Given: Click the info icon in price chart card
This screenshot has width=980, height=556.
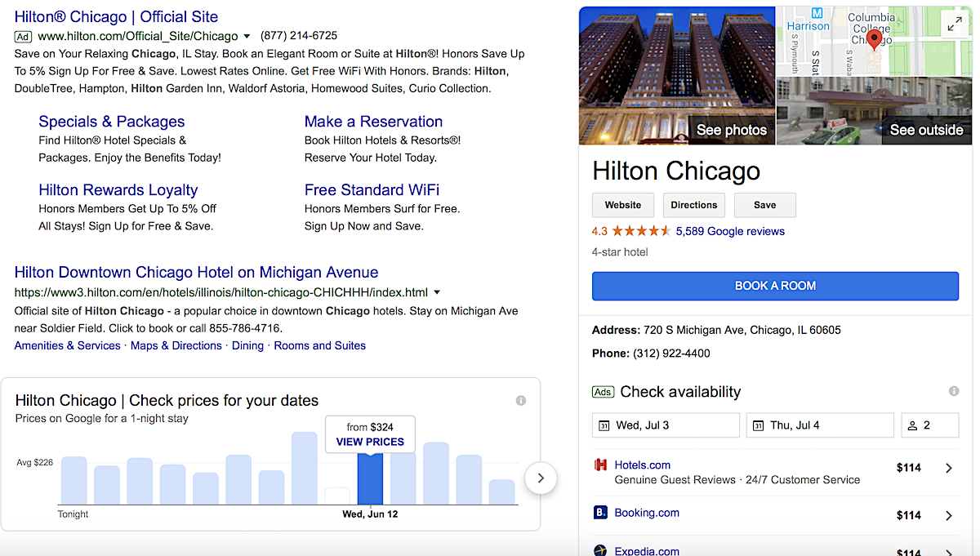Looking at the screenshot, I should pyautogui.click(x=521, y=400).
